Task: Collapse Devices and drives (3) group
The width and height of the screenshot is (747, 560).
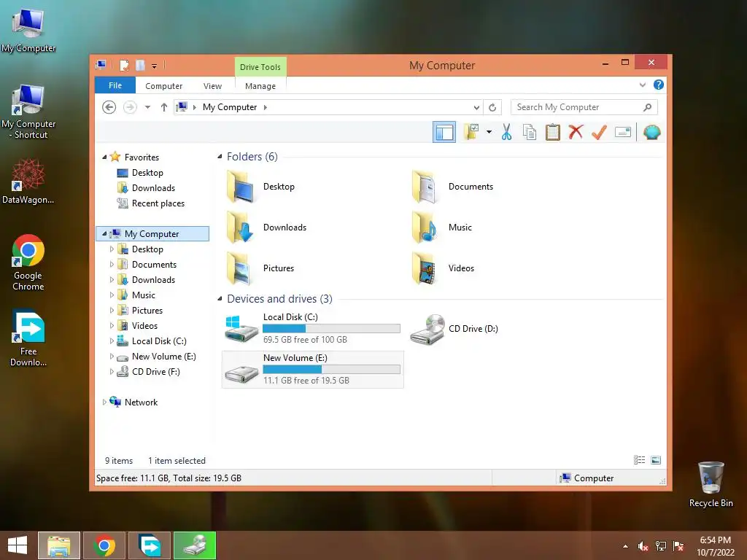Action: (220, 298)
